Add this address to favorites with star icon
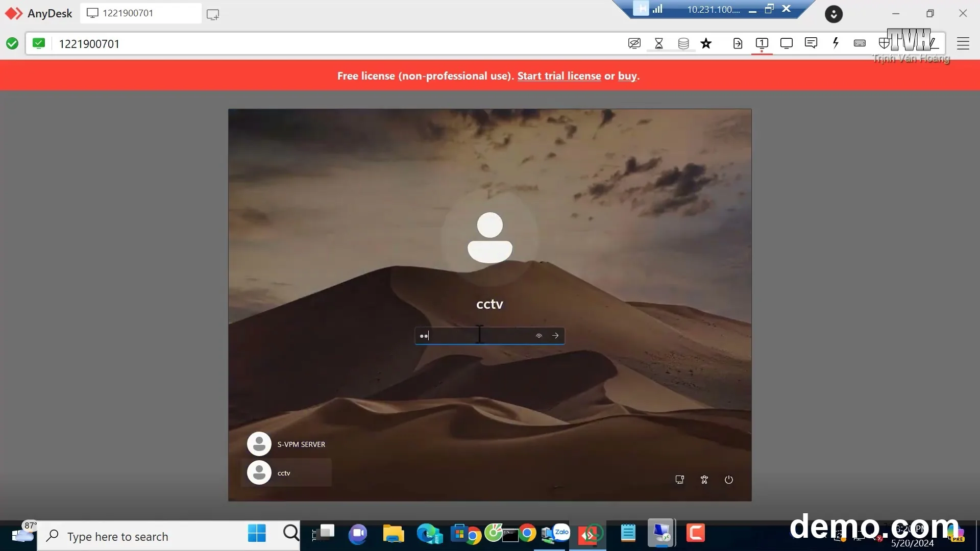The height and width of the screenshot is (551, 980). (x=706, y=43)
